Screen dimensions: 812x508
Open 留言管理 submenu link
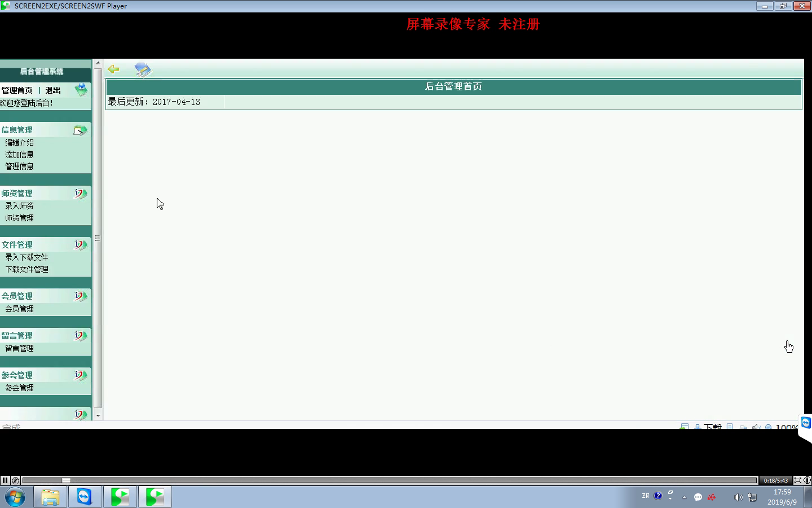pos(19,348)
